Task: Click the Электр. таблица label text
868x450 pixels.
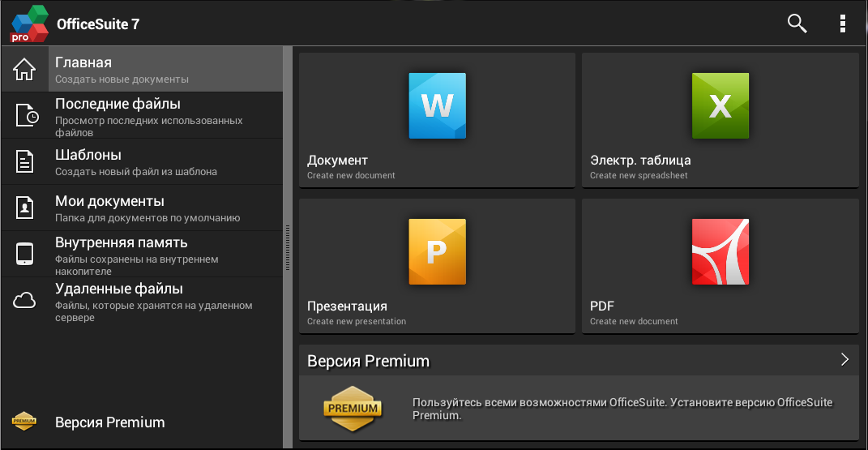Action: click(640, 161)
